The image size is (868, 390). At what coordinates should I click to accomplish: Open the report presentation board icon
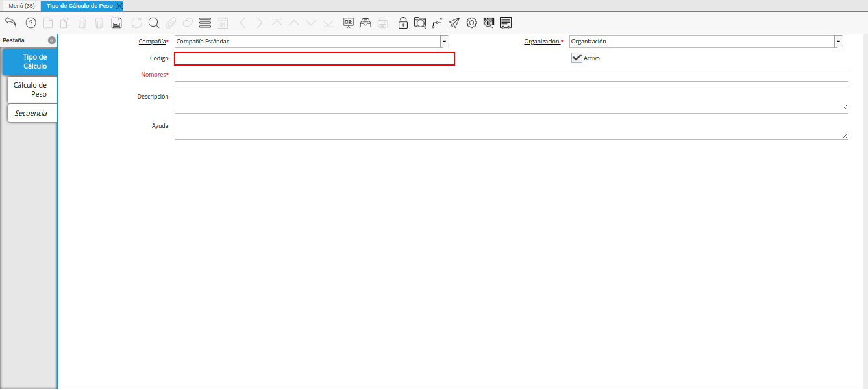click(349, 23)
